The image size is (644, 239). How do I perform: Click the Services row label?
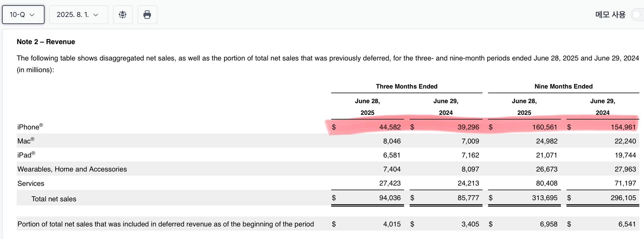[31, 183]
